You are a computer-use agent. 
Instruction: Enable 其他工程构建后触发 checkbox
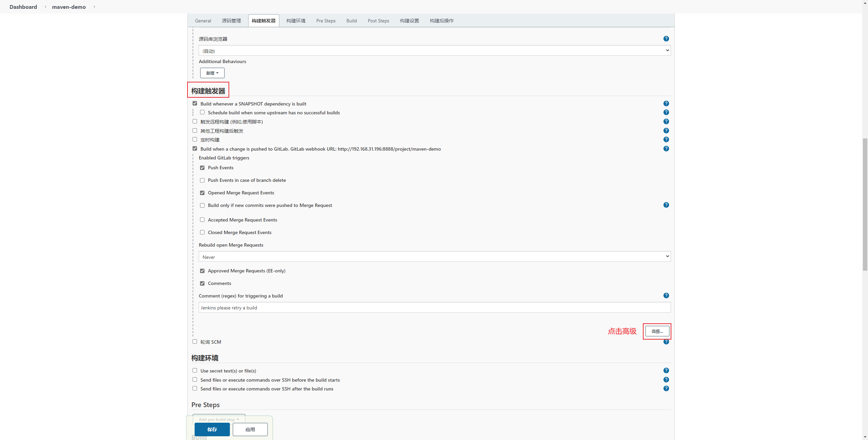[195, 131]
